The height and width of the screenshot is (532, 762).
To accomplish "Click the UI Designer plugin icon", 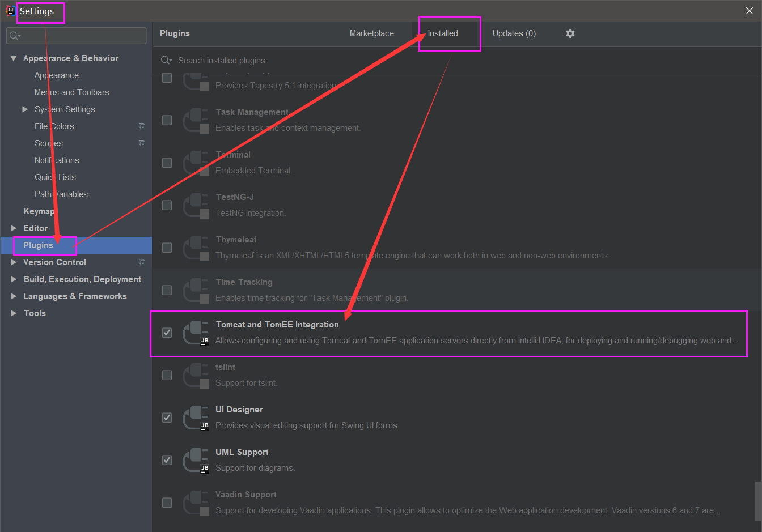I will click(x=196, y=418).
